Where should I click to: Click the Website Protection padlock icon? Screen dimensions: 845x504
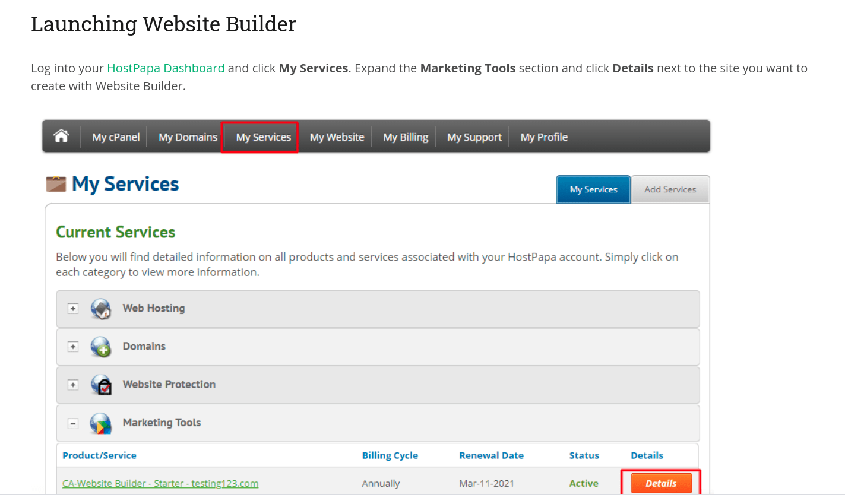coord(101,385)
